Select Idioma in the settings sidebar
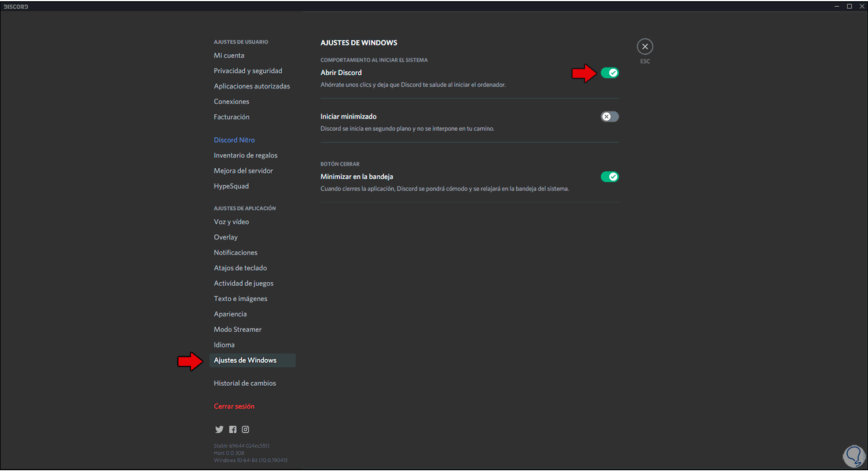Screen dimensions: 868x472 [x=224, y=345]
